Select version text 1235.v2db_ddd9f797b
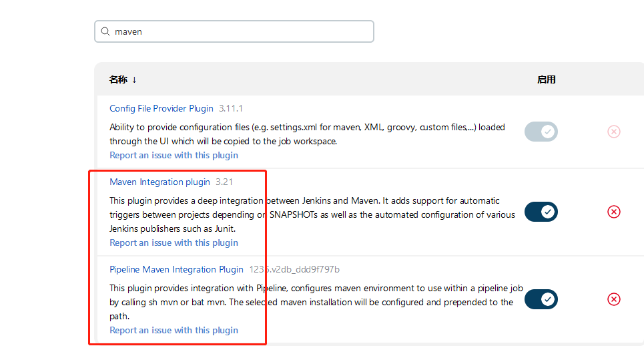Image resolution: width=644 pixels, height=350 pixels. 294,270
